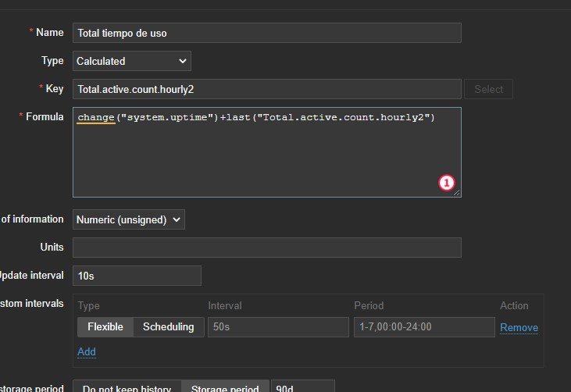This screenshot has width=571, height=392.
Task: Click the Period column header
Action: point(369,306)
